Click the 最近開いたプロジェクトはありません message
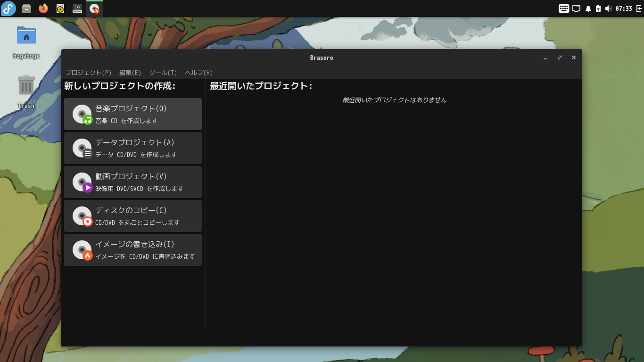The image size is (644, 362). [394, 100]
